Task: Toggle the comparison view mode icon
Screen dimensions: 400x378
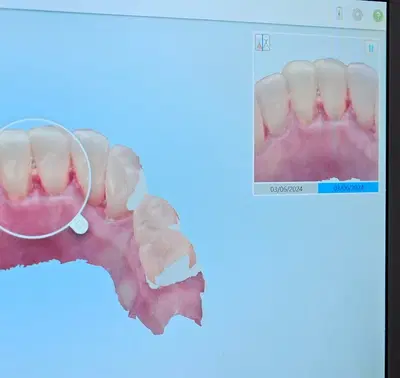Action: tap(263, 42)
